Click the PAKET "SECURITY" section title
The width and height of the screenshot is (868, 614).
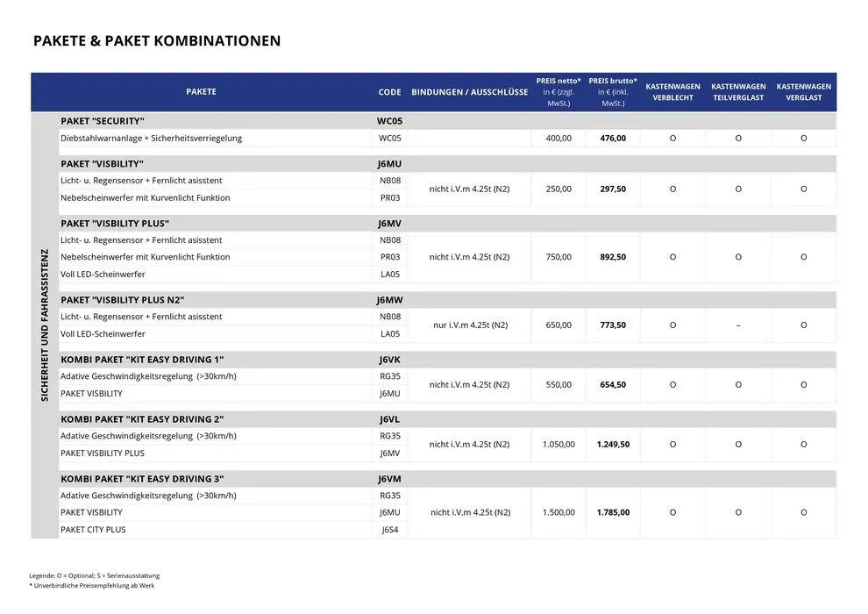(x=103, y=121)
